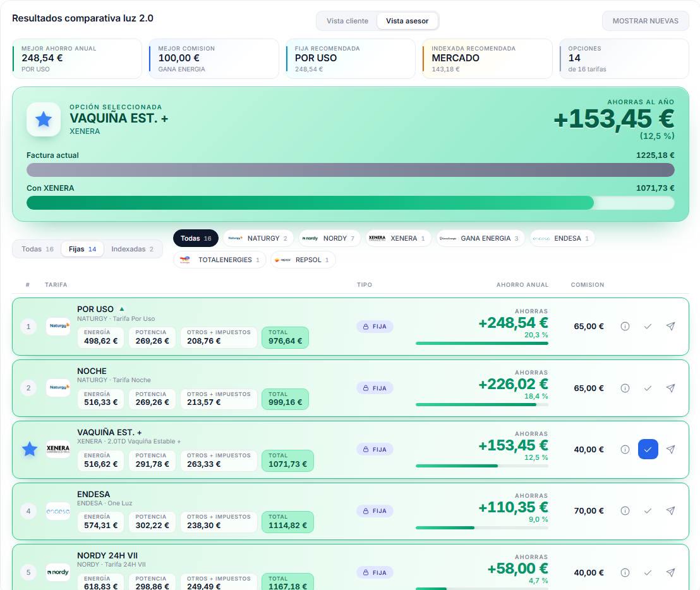Deselect VAQUIÑA EST. + blue checkmark
Image resolution: width=700 pixels, height=590 pixels.
[x=648, y=449]
